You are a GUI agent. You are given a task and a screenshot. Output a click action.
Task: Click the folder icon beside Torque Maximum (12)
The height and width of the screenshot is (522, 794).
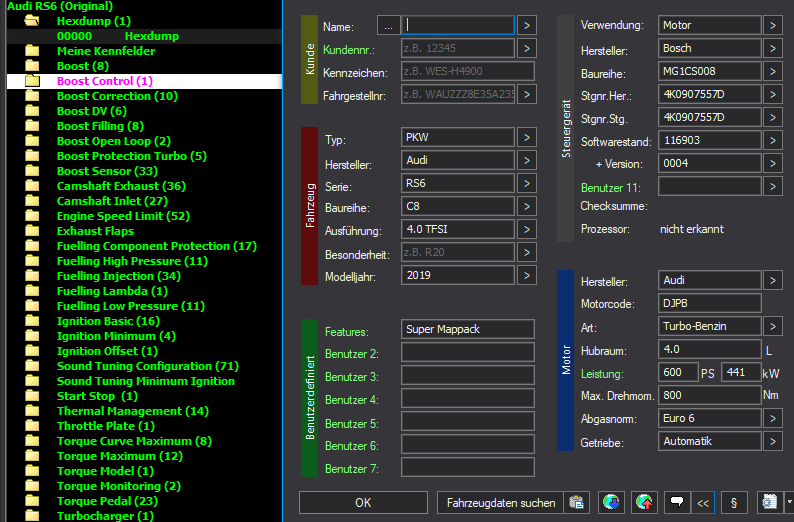coord(32,456)
